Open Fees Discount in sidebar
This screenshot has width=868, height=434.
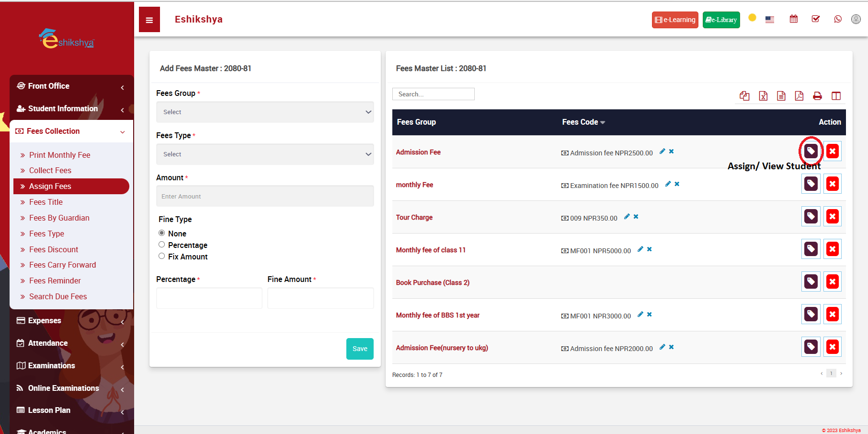click(54, 249)
